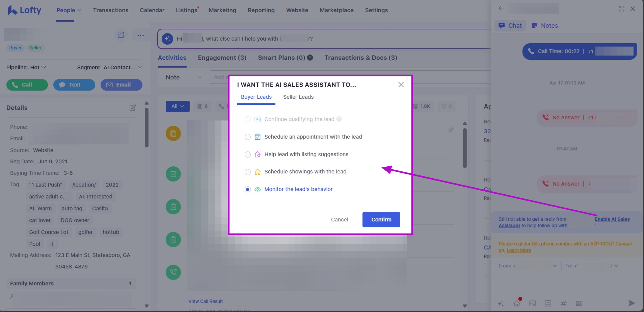The width and height of the screenshot is (644, 312).
Task: Click the image attachment icon in chat
Action: pyautogui.click(x=532, y=303)
